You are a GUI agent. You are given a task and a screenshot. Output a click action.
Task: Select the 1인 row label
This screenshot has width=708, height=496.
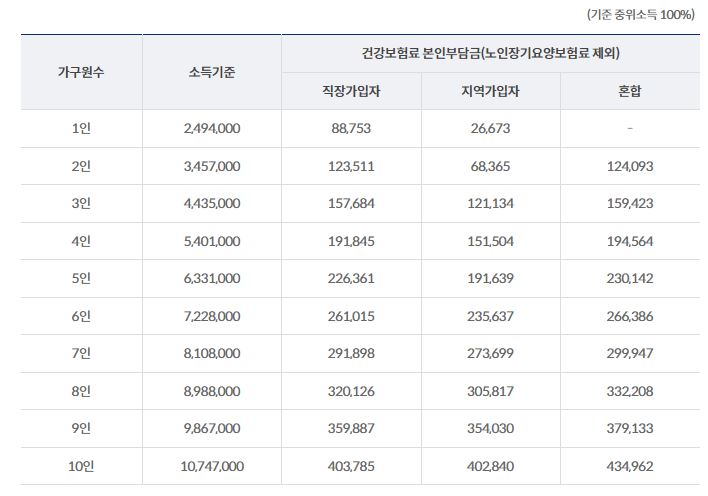tap(81, 128)
